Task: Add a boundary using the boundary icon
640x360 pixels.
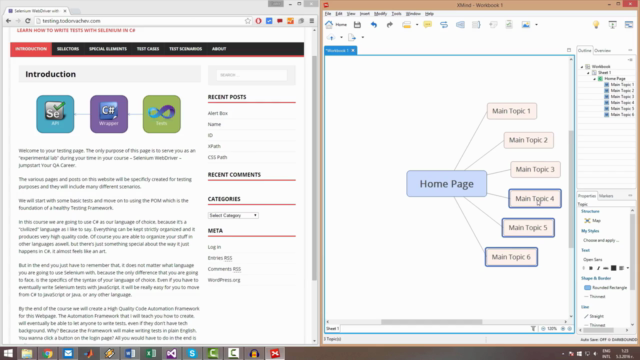Action: pos(460,24)
